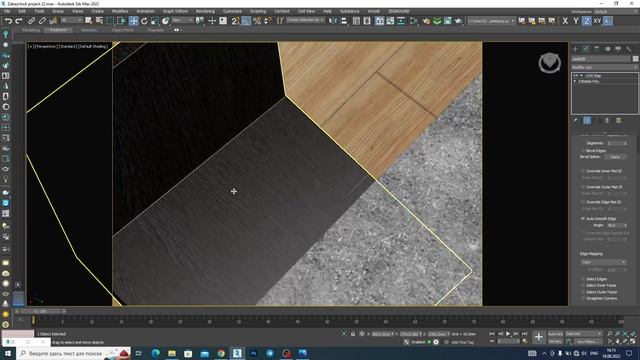Enable Override Edge Mat ID checkbox
This screenshot has height=360, width=640.
point(583,202)
